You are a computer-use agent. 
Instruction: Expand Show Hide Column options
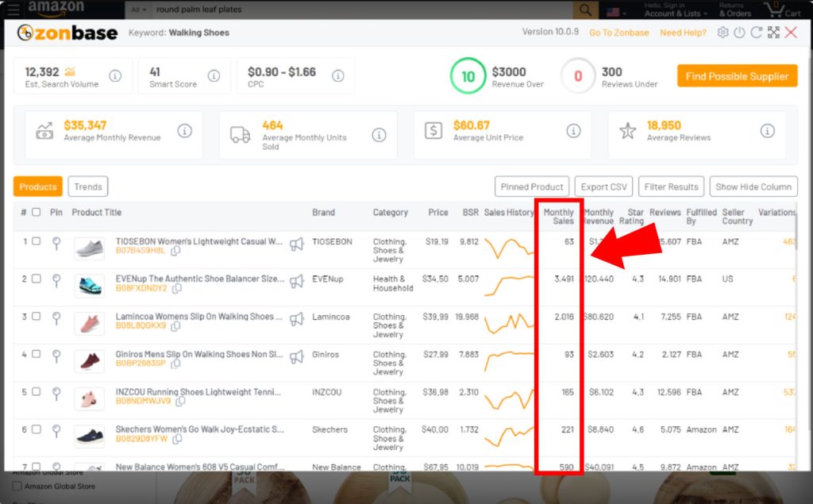point(753,187)
